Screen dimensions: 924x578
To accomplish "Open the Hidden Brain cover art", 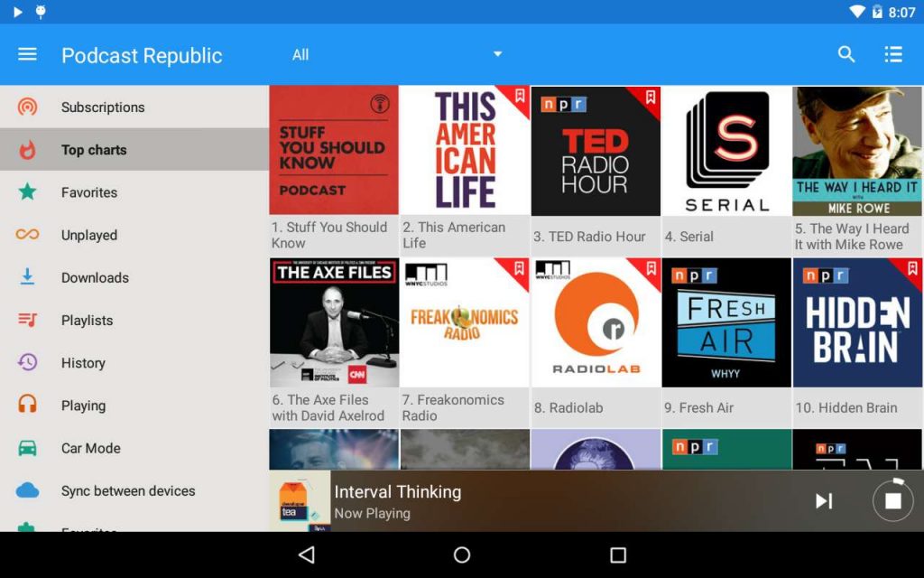I will tap(857, 322).
